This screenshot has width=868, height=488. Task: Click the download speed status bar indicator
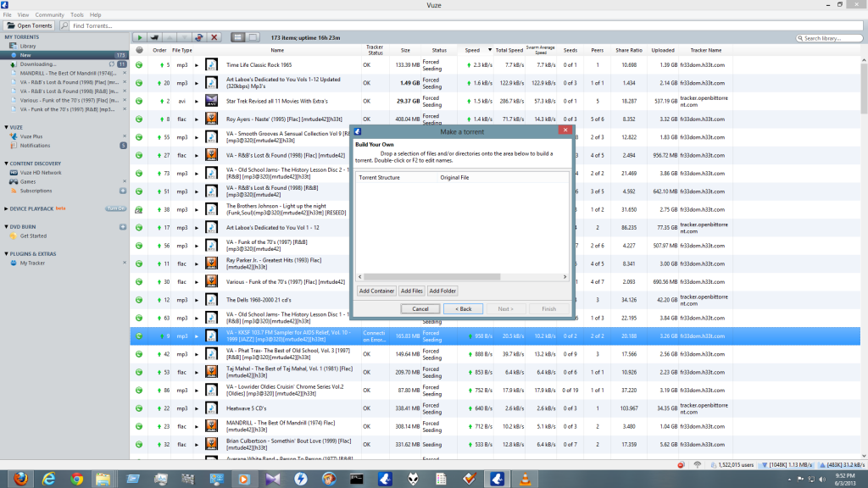(x=787, y=465)
